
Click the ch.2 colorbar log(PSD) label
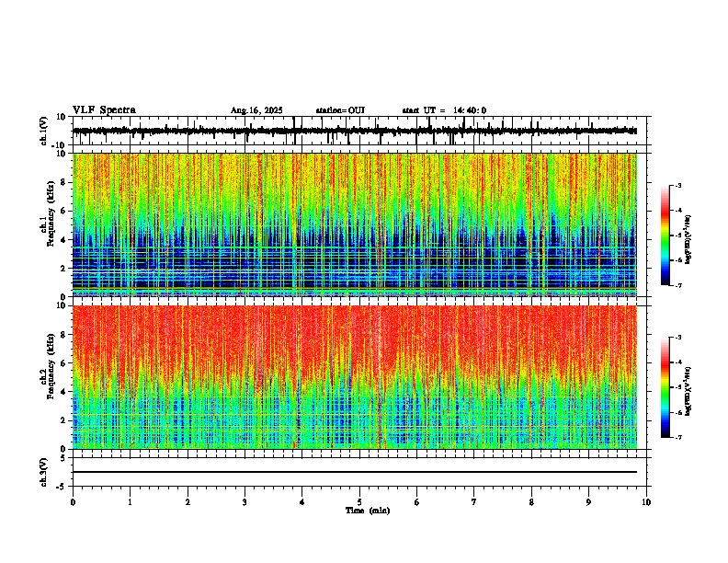[x=688, y=392]
